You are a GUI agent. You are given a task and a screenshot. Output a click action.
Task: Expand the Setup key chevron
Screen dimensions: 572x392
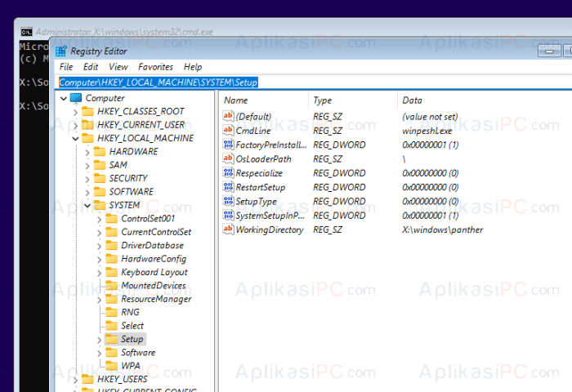(99, 340)
